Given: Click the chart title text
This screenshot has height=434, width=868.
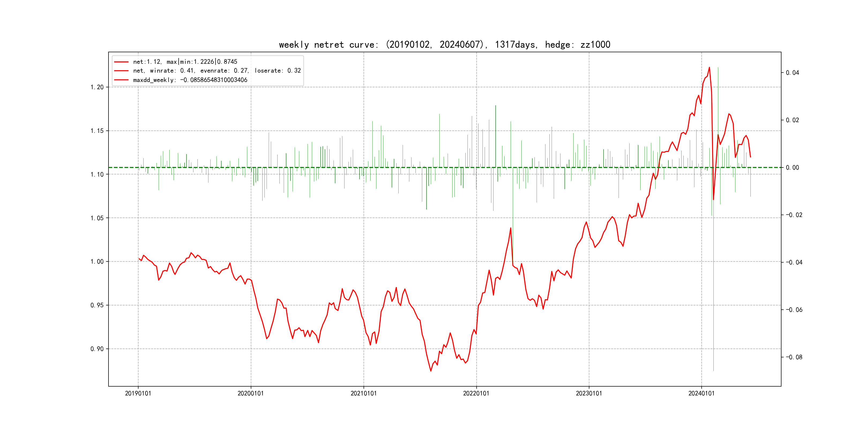Looking at the screenshot, I should point(444,44).
